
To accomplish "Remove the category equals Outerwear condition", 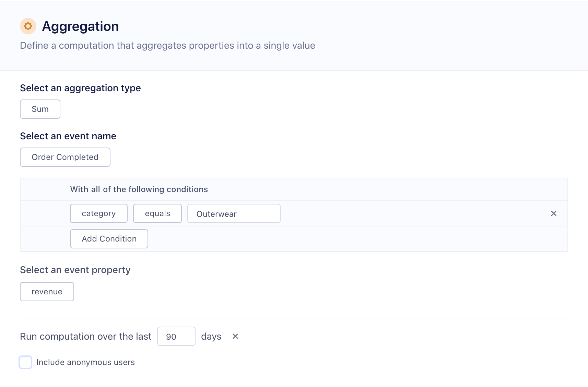I will coord(553,213).
